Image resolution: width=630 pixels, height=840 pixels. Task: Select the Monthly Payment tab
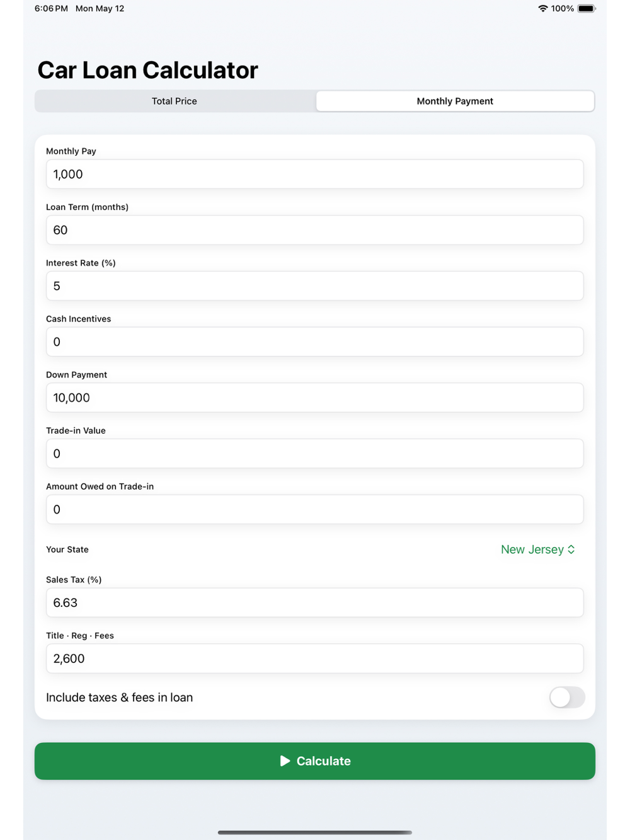pyautogui.click(x=455, y=101)
